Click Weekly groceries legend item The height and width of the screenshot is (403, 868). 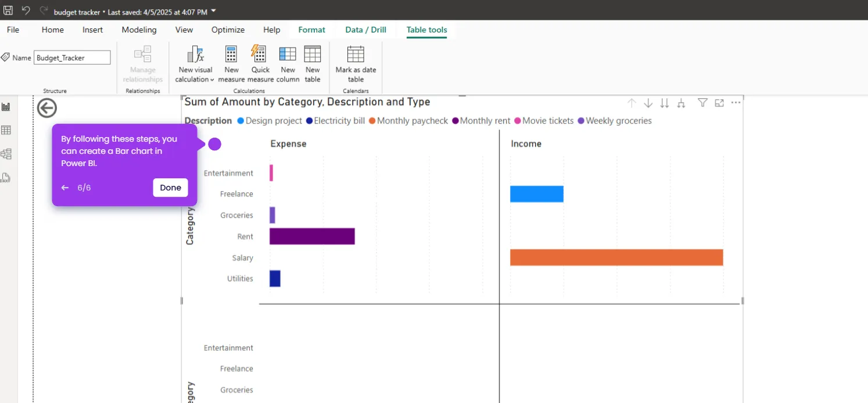615,121
